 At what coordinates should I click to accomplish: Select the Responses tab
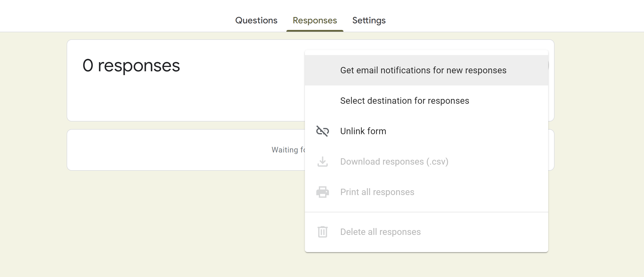click(315, 20)
